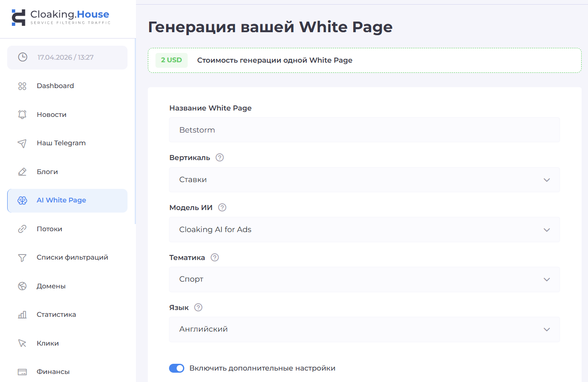Viewport: 588px width, 382px height.
Task: Click the Dashboard grid icon in sidebar
Action: click(22, 86)
